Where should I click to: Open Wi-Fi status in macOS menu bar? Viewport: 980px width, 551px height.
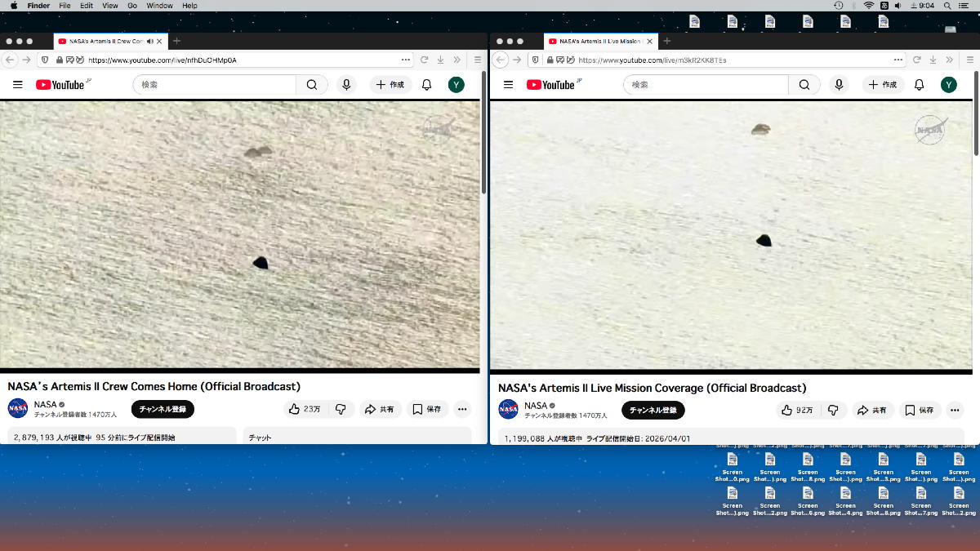coord(869,6)
